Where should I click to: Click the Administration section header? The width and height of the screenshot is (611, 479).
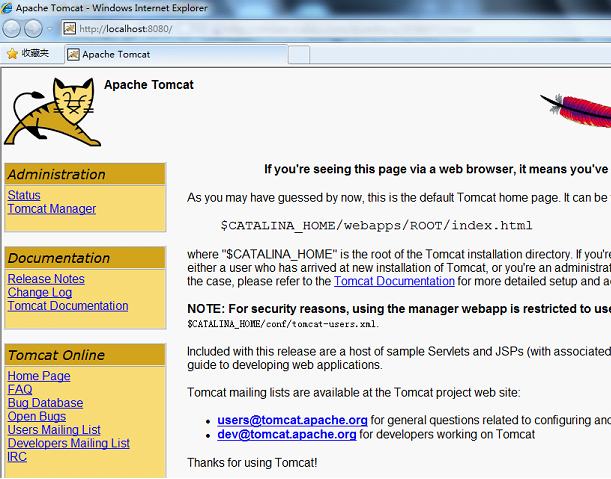85,174
